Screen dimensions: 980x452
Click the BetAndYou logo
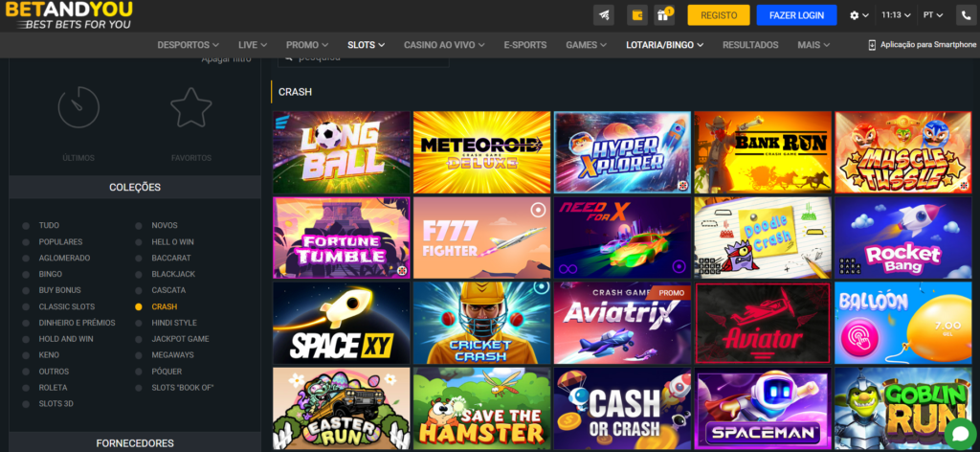[x=69, y=15]
